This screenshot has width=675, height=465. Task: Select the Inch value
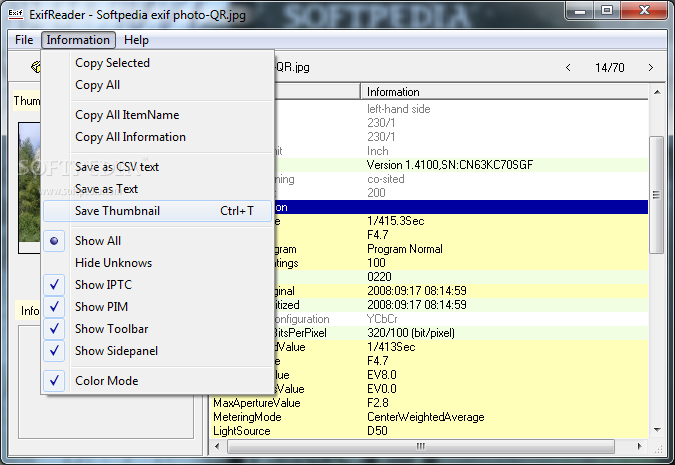(378, 151)
